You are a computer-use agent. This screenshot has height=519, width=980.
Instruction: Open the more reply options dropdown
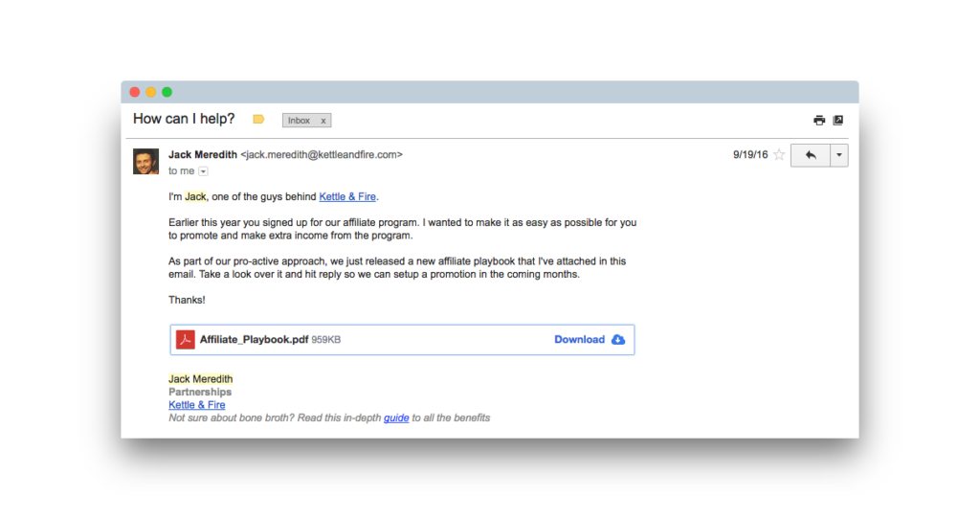[838, 155]
